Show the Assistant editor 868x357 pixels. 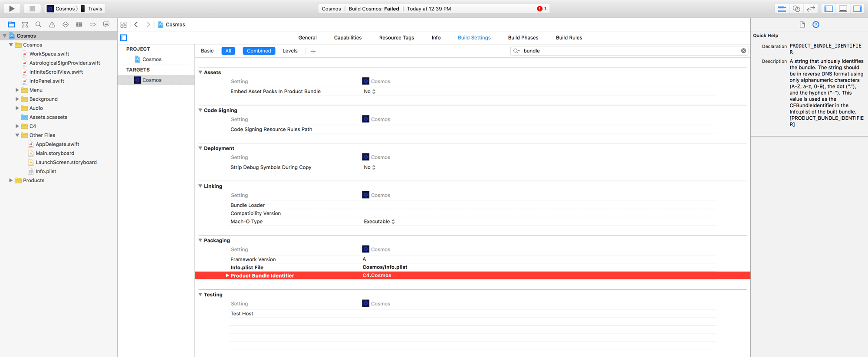[796, 9]
